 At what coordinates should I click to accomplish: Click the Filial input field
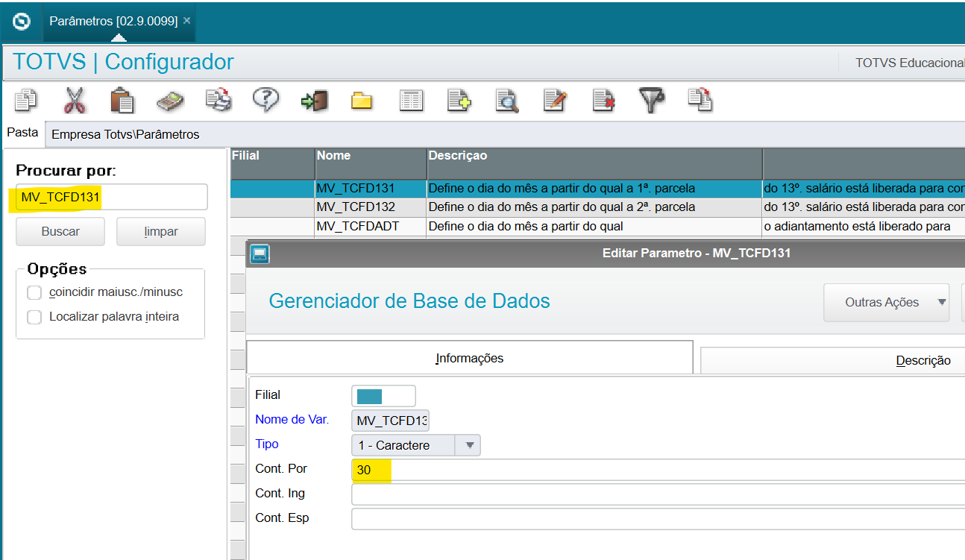[x=383, y=396]
